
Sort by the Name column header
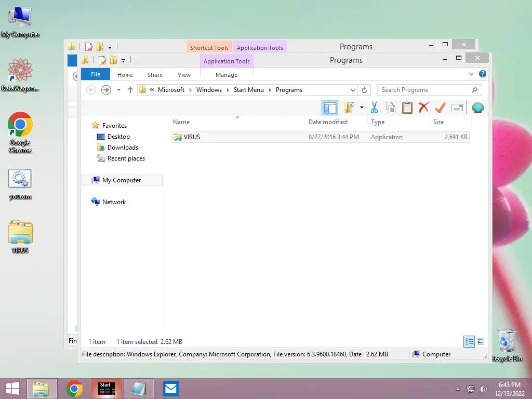(181, 122)
